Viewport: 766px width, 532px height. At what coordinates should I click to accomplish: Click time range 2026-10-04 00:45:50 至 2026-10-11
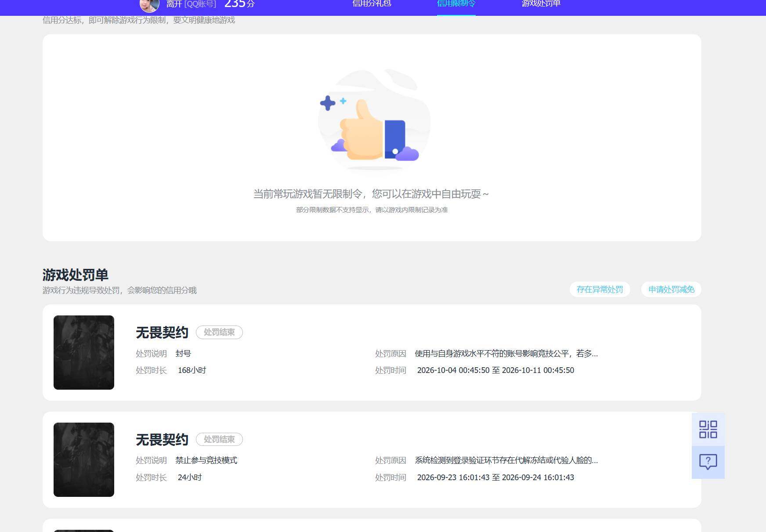click(495, 370)
